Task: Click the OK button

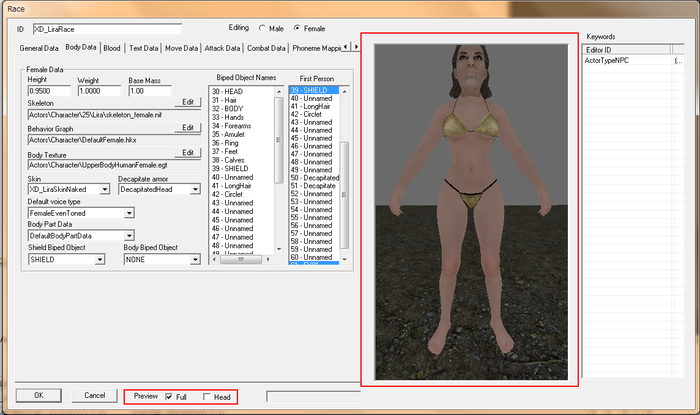Action: click(x=39, y=395)
